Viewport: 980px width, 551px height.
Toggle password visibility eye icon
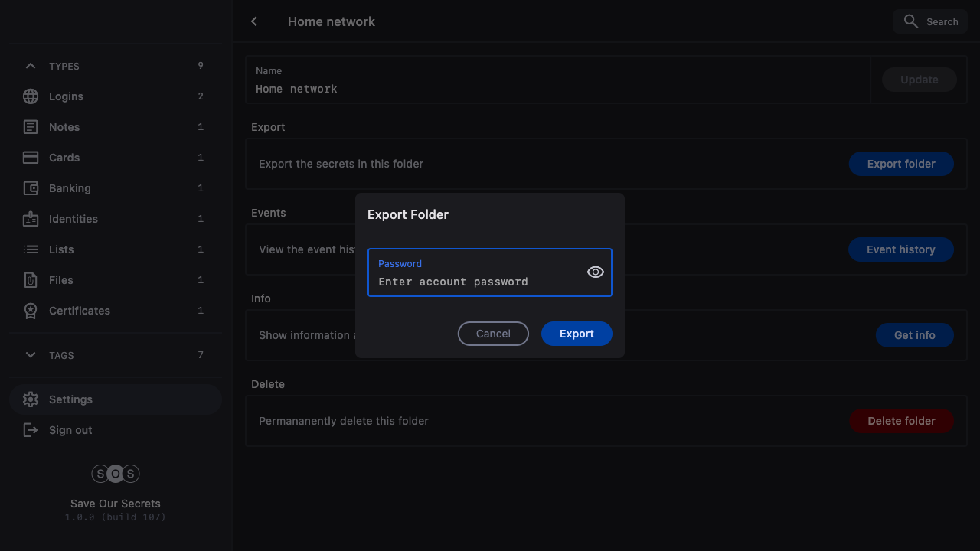(595, 272)
